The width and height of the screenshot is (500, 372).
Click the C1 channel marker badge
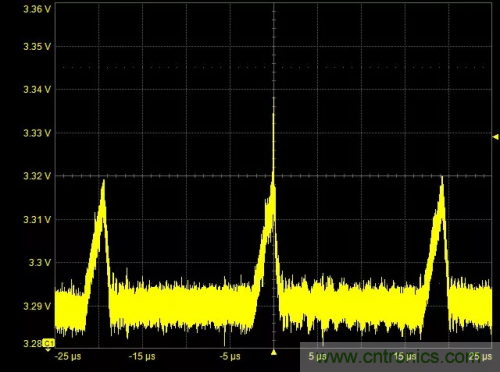point(49,343)
